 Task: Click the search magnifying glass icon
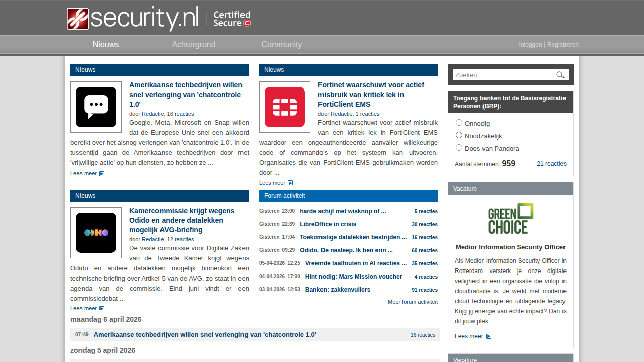click(x=560, y=74)
